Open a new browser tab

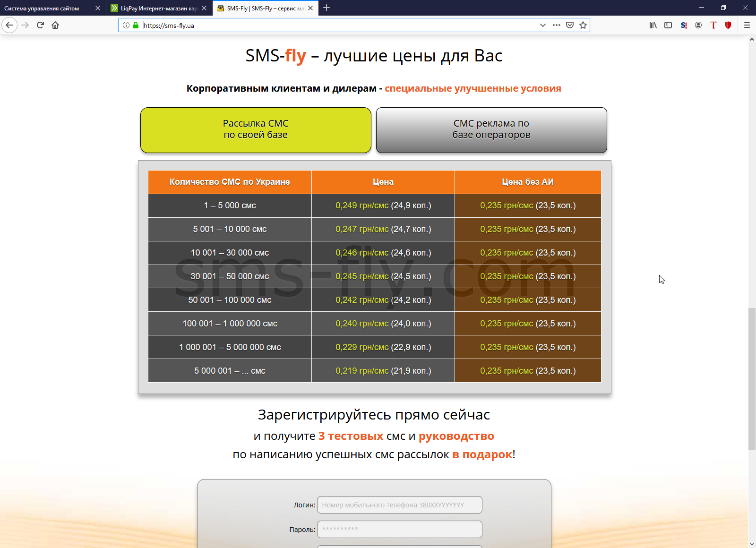pyautogui.click(x=326, y=8)
